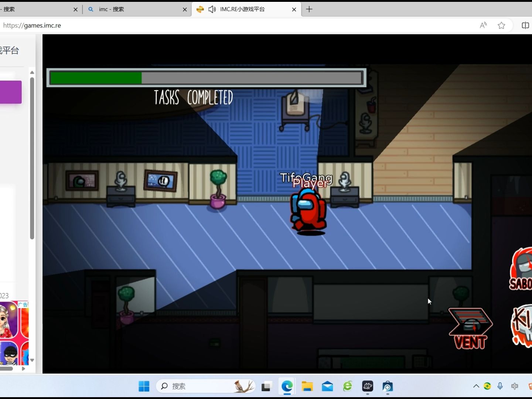Screen dimensions: 532x399
Task: Click the green circular tray icon
Action: click(488, 386)
